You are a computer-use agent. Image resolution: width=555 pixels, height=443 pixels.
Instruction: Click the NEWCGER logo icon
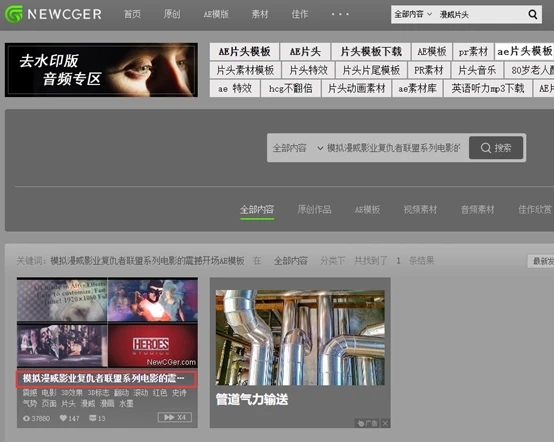[14, 14]
